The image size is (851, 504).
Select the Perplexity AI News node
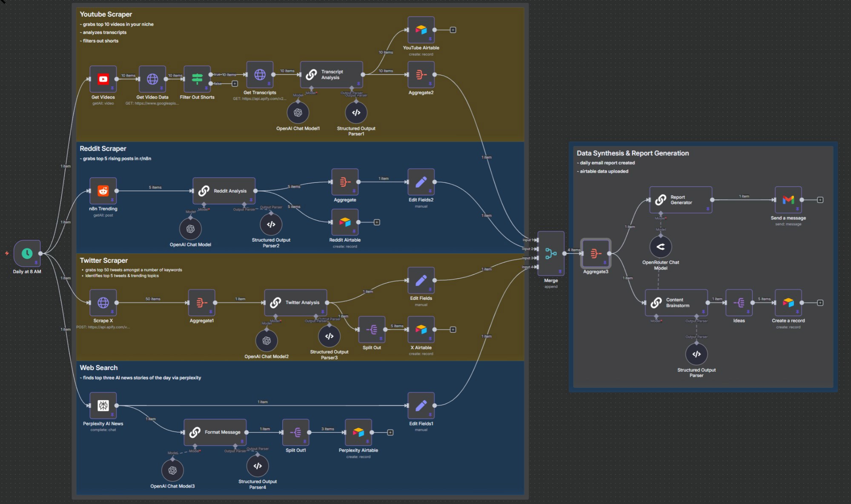pyautogui.click(x=103, y=406)
